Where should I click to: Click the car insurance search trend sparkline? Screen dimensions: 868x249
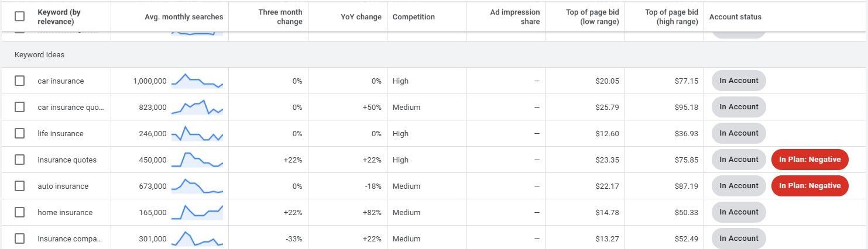click(197, 81)
